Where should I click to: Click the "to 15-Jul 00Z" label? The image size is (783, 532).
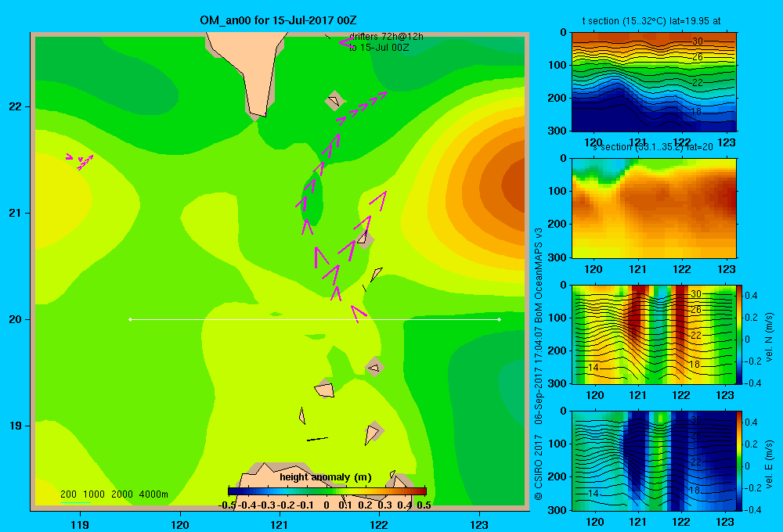(x=378, y=48)
